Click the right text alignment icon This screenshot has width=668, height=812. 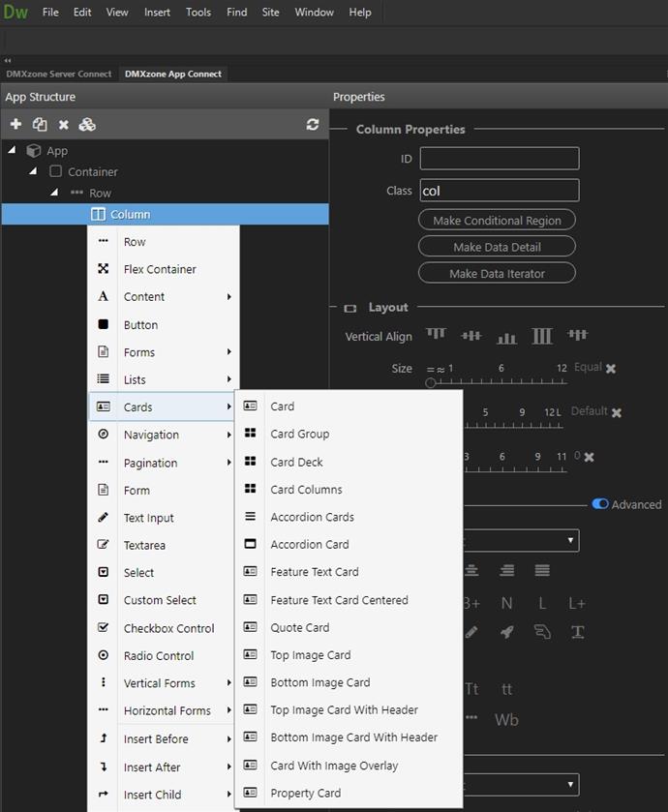[x=507, y=570]
